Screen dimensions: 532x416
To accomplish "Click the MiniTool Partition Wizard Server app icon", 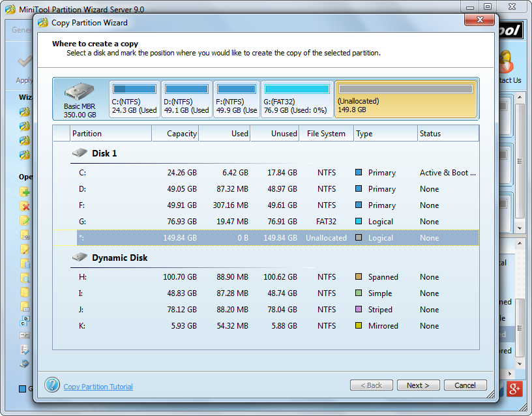I will pos(10,9).
